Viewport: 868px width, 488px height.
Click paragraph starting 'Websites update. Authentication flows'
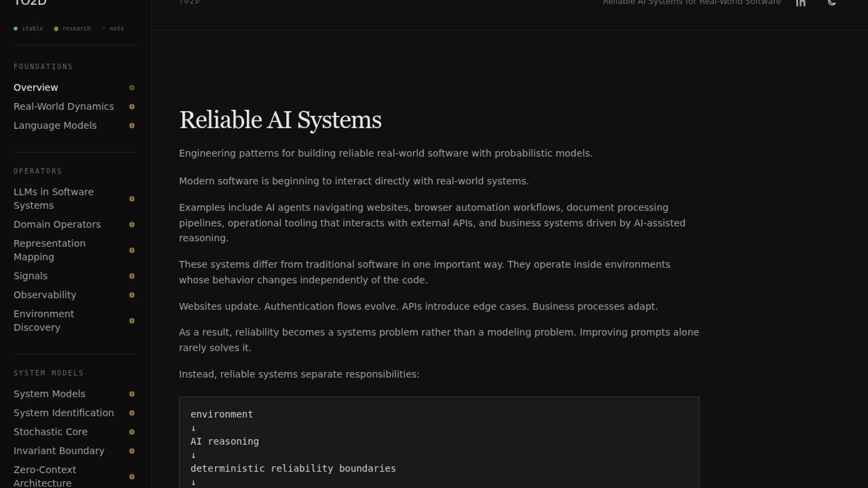[x=418, y=307]
